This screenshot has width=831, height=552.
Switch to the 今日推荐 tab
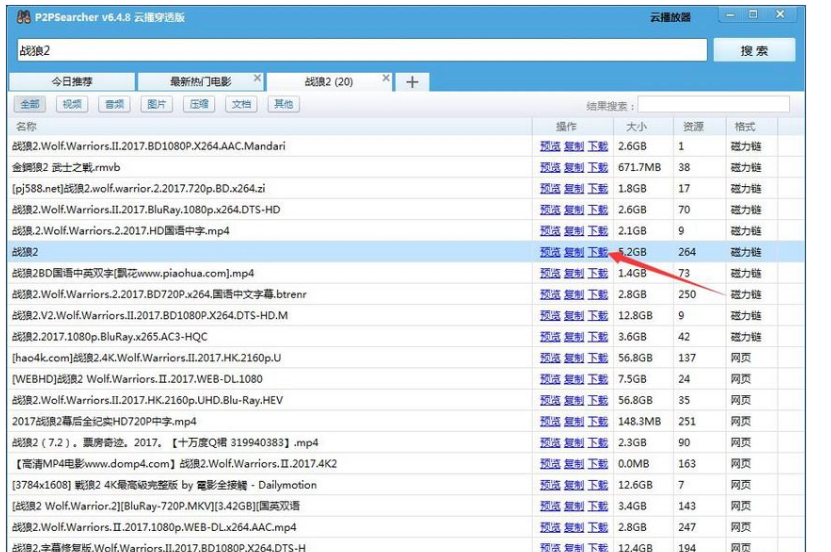71,82
